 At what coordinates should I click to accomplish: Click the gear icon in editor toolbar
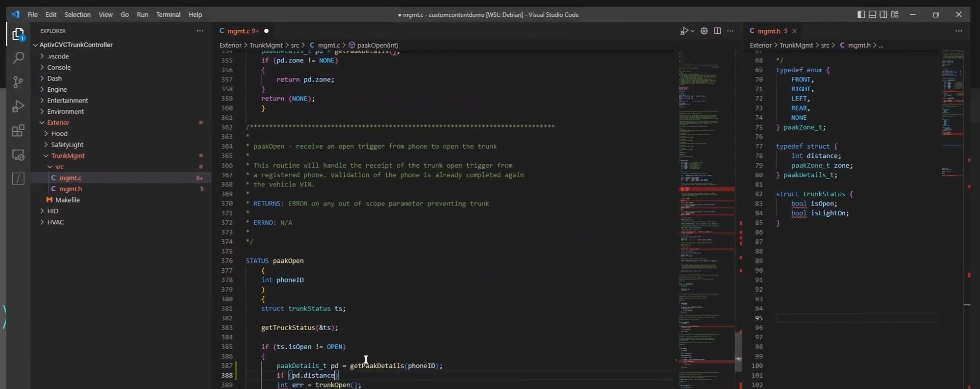pyautogui.click(x=704, y=31)
